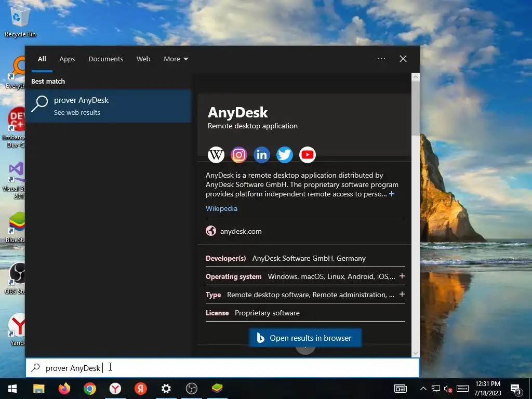Open AnyDesk's Twitter profile icon
This screenshot has width=532, height=399.
(285, 155)
